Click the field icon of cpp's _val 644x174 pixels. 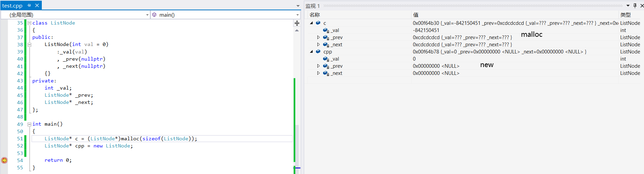coord(326,59)
